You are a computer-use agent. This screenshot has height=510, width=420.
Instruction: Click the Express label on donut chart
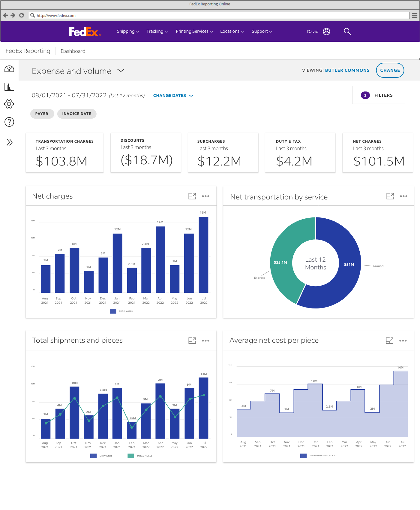click(259, 278)
